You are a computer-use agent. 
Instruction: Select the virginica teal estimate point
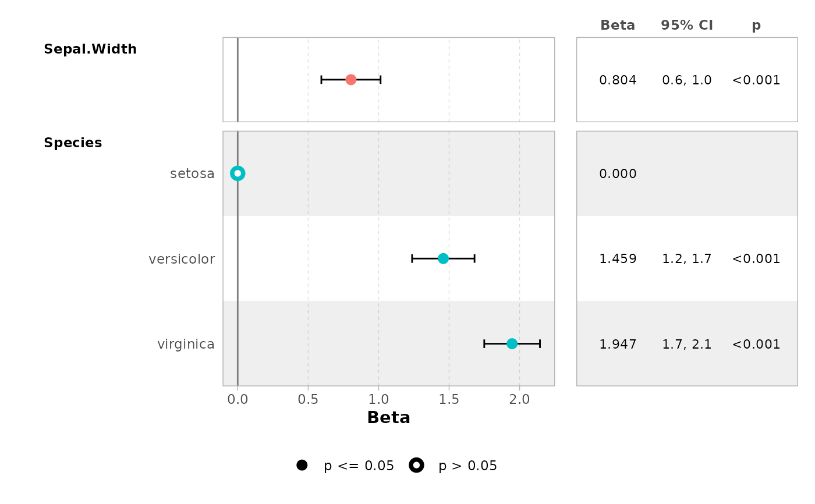point(512,344)
